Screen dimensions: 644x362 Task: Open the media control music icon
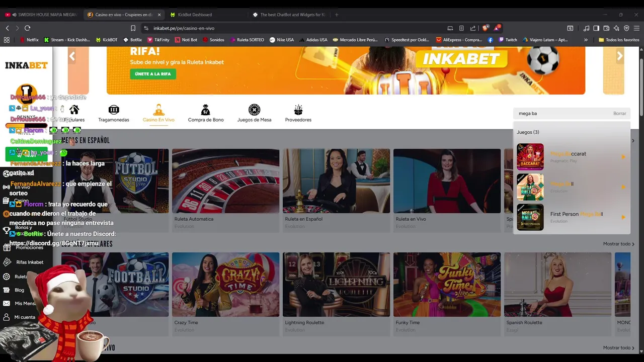[x=586, y=28]
